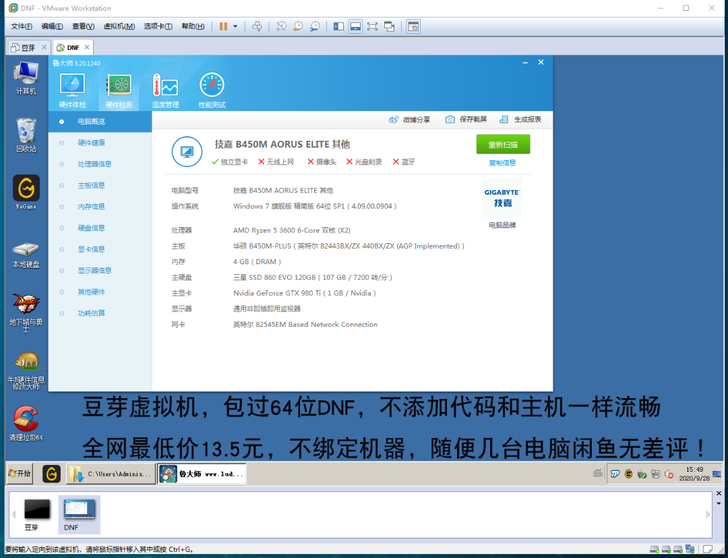Open the 性能测试 performance test section
This screenshot has height=558, width=728.
pos(212,91)
